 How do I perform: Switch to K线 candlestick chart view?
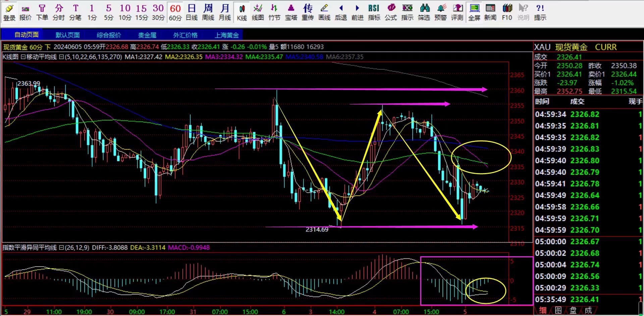pos(241,12)
